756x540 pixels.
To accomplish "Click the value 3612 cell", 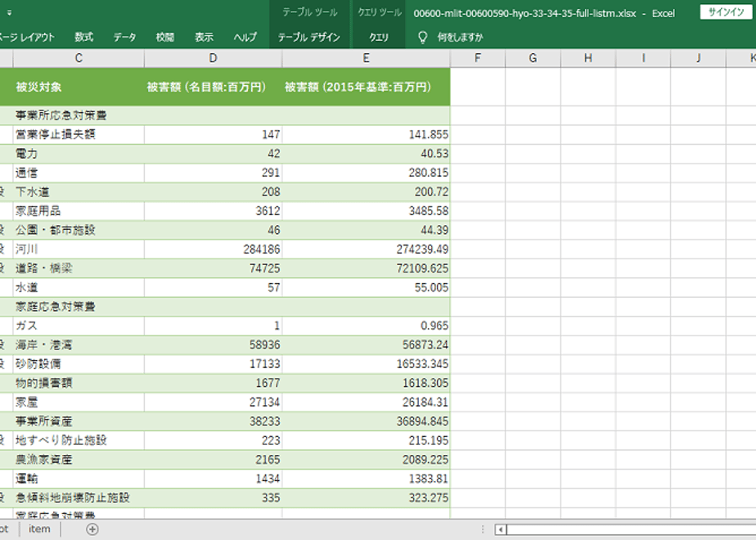I will tap(213, 211).
